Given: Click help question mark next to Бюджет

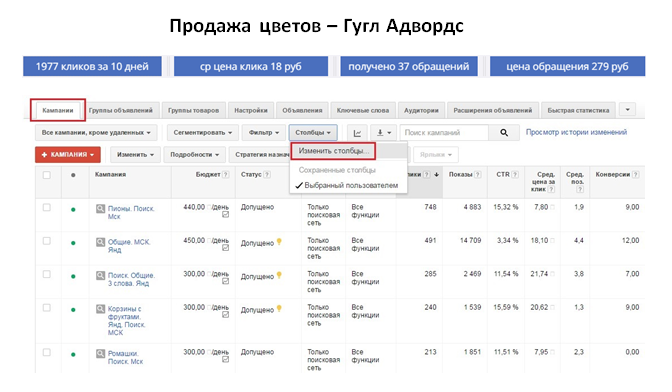Looking at the screenshot, I should (225, 175).
